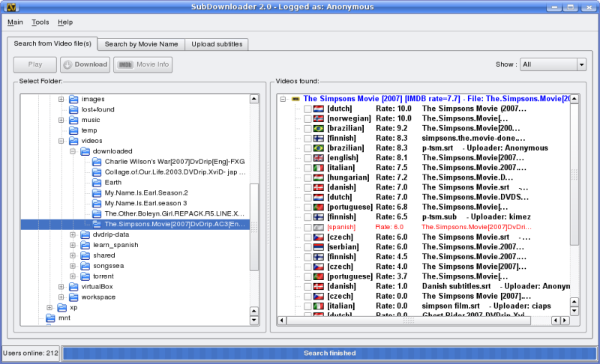This screenshot has width=600, height=364.
Task: Click the Hungarian subtitle flag icon
Action: click(x=319, y=178)
